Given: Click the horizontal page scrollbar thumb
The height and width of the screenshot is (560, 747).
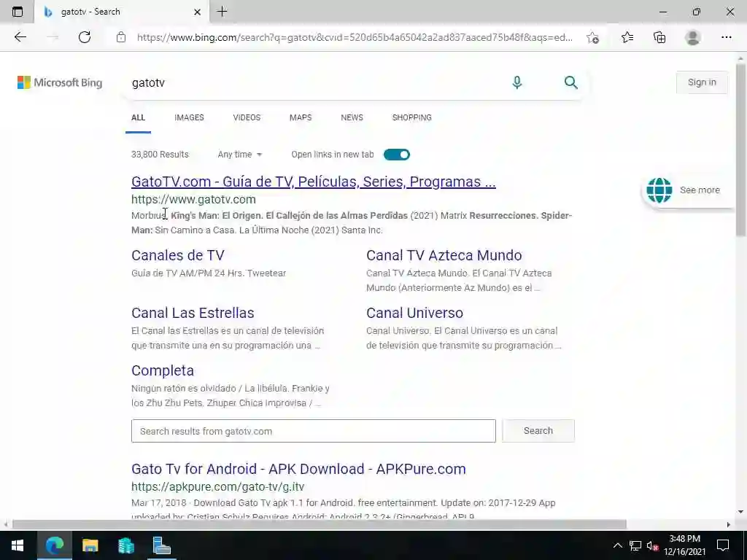Looking at the screenshot, I should [x=320, y=524].
